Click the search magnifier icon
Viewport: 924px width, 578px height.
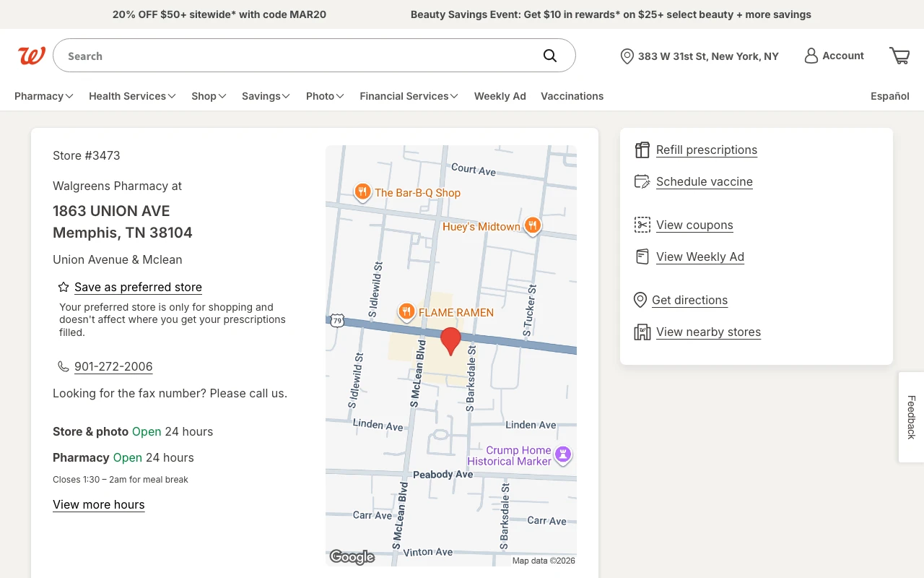[550, 56]
